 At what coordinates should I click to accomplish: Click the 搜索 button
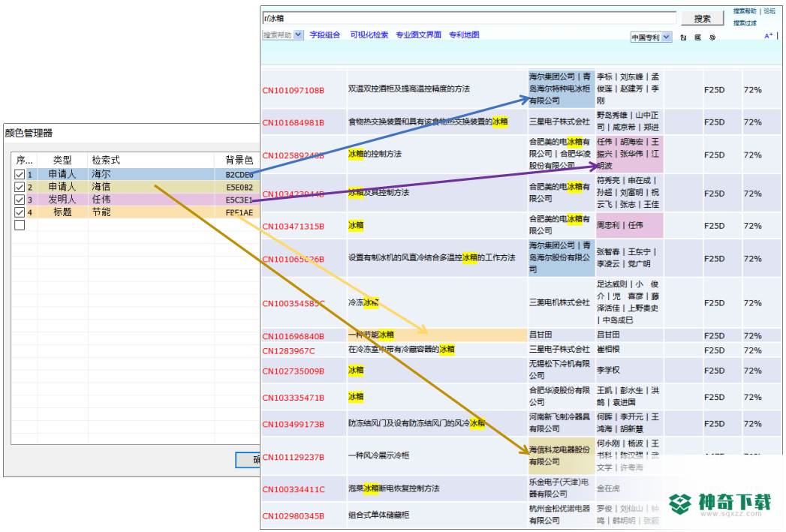(702, 19)
